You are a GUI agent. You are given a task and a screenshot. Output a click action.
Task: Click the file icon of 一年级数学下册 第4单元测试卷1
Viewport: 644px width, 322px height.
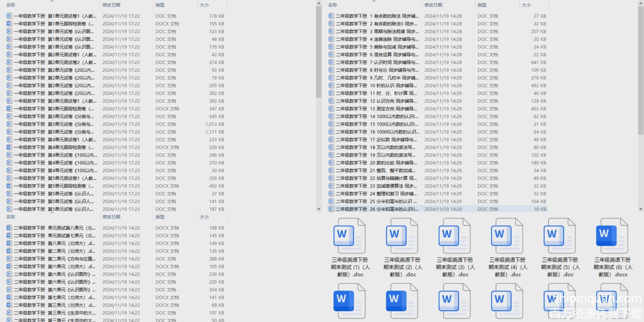pyautogui.click(x=9, y=139)
